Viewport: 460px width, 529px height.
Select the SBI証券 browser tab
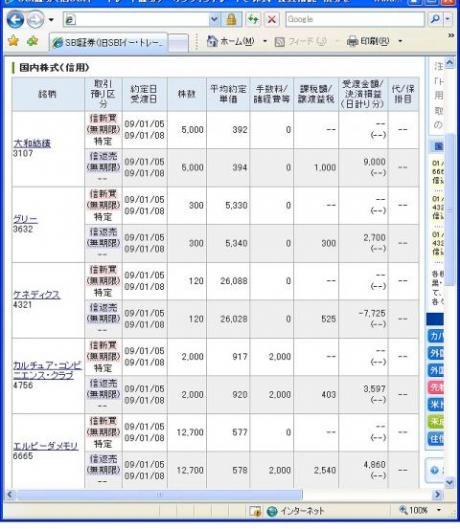(x=108, y=43)
